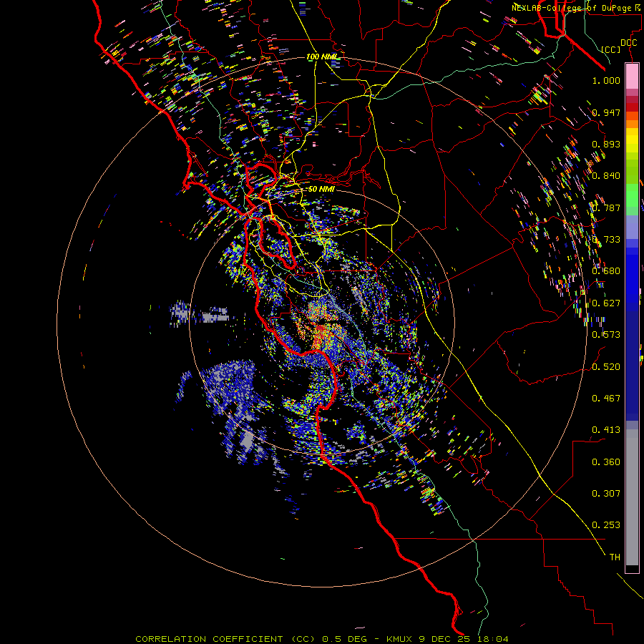The height and width of the screenshot is (644, 644).
Task: Click the Correlation Coefficient title at the bottom
Action: tap(322, 639)
